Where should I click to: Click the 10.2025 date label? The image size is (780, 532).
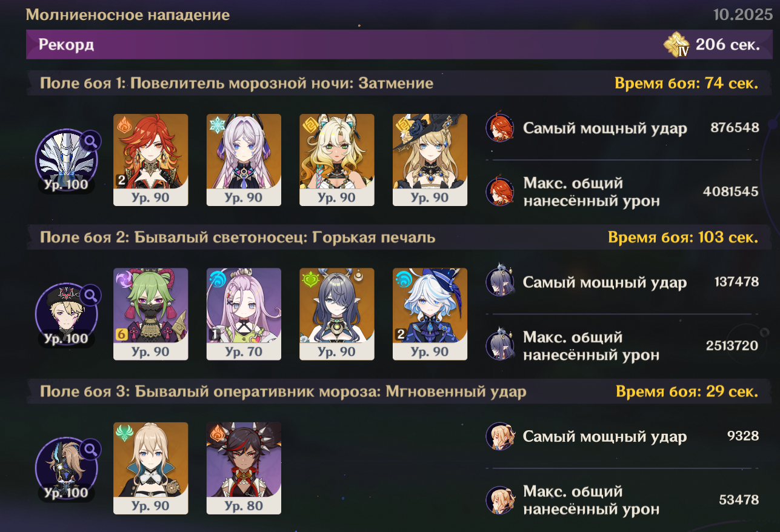pyautogui.click(x=743, y=15)
